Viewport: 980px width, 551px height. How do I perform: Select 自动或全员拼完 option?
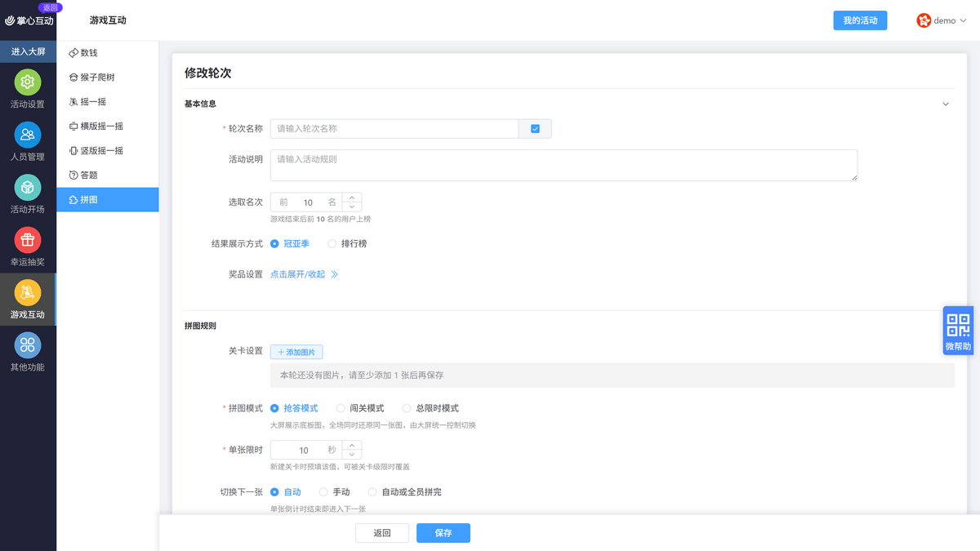pyautogui.click(x=405, y=492)
